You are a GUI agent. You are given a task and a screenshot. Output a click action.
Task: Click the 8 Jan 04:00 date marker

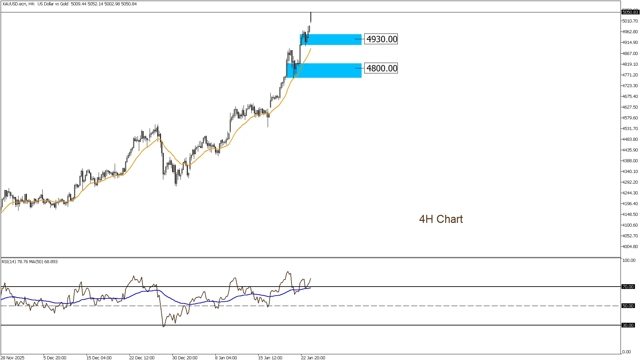226,358
